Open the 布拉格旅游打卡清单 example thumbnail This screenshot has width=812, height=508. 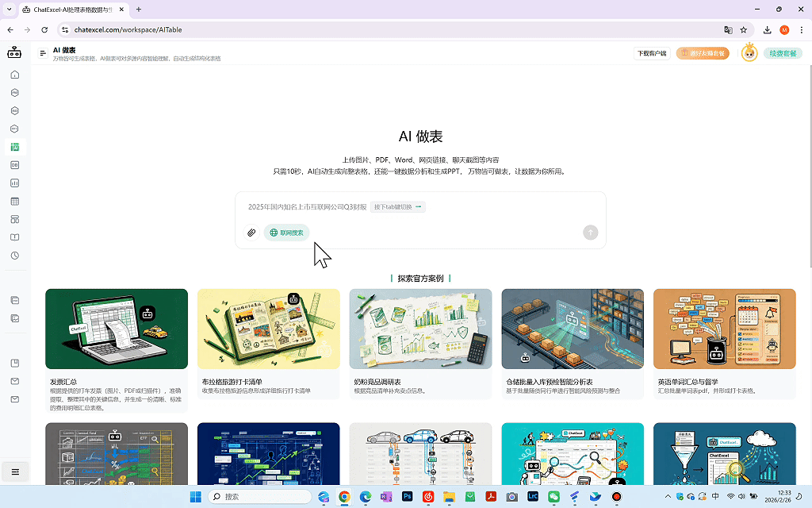(x=268, y=329)
